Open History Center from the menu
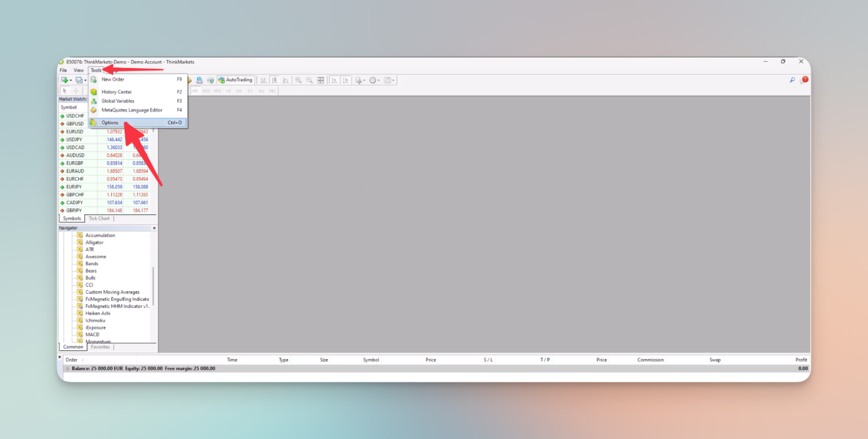Screen dimensions: 868x439 [116, 92]
